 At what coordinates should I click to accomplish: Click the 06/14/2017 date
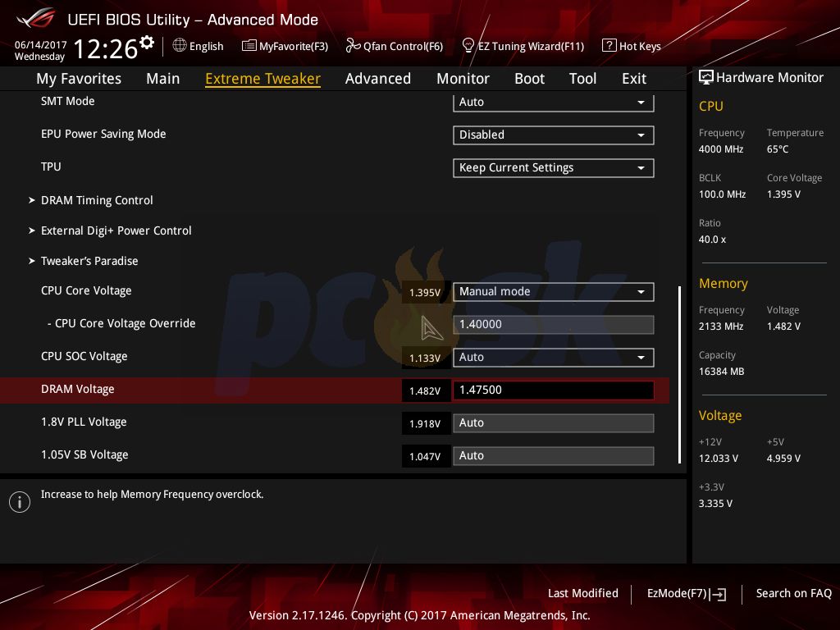(41, 45)
